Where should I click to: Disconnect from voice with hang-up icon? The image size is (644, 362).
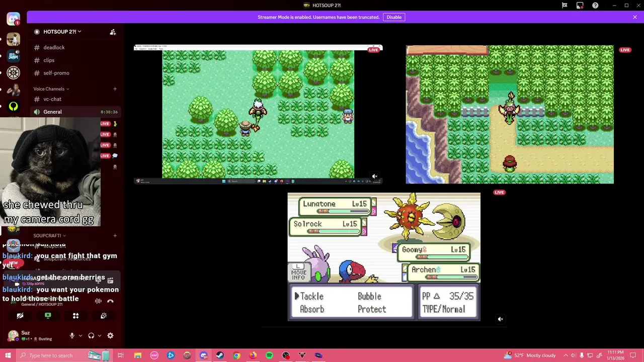[111, 301]
